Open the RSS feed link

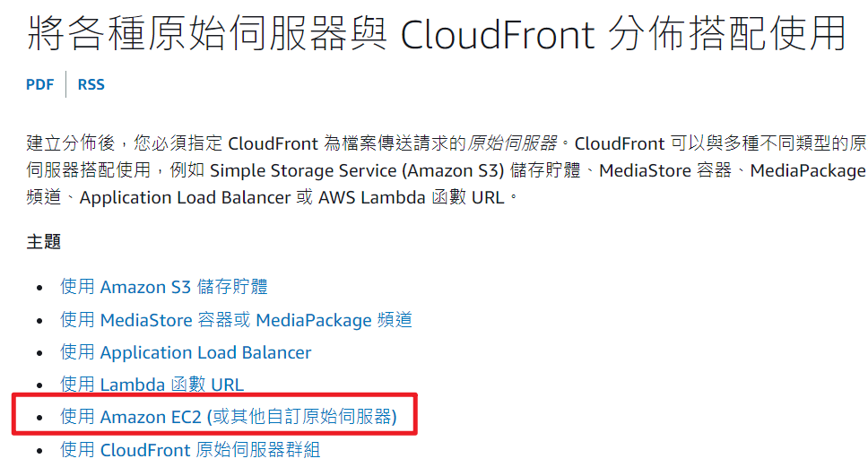pos(91,84)
